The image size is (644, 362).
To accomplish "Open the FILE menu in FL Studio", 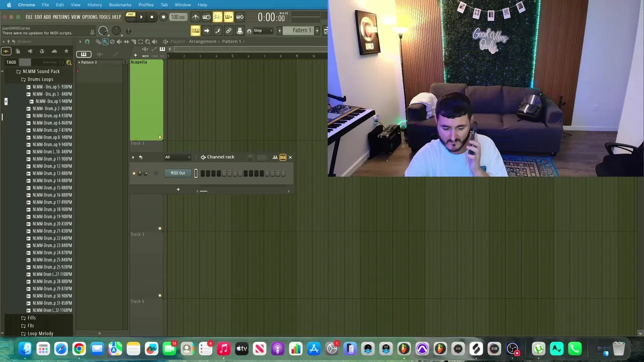I will click(29, 17).
